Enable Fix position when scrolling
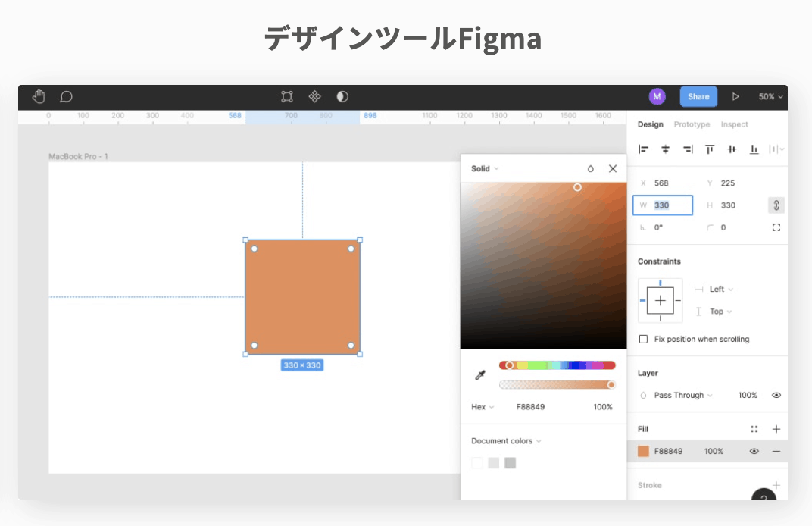The height and width of the screenshot is (526, 812). coord(644,340)
